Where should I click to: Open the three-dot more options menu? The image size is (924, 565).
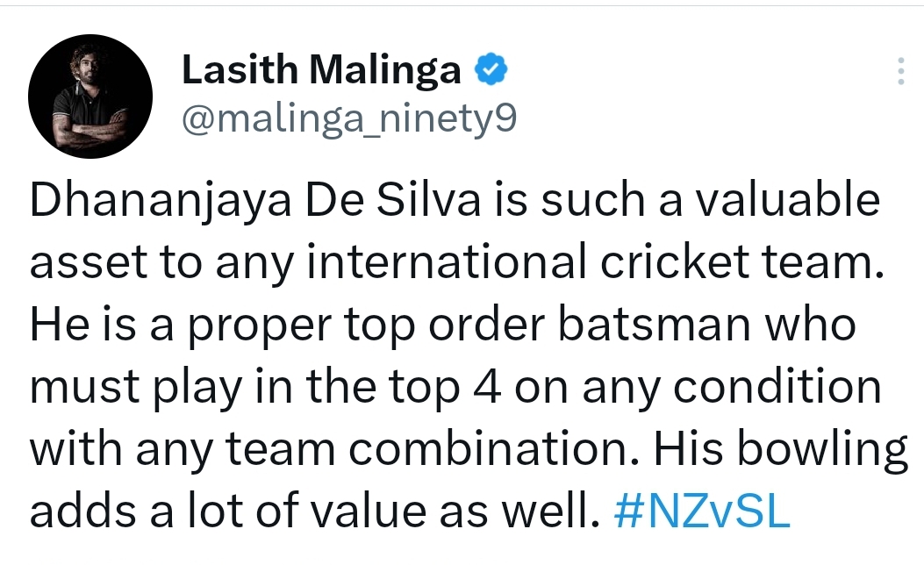click(x=900, y=71)
